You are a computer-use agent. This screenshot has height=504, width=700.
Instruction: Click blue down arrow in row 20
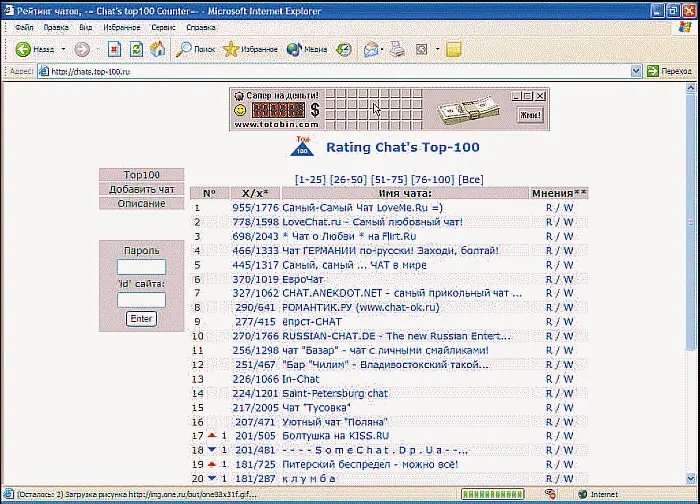(x=212, y=478)
